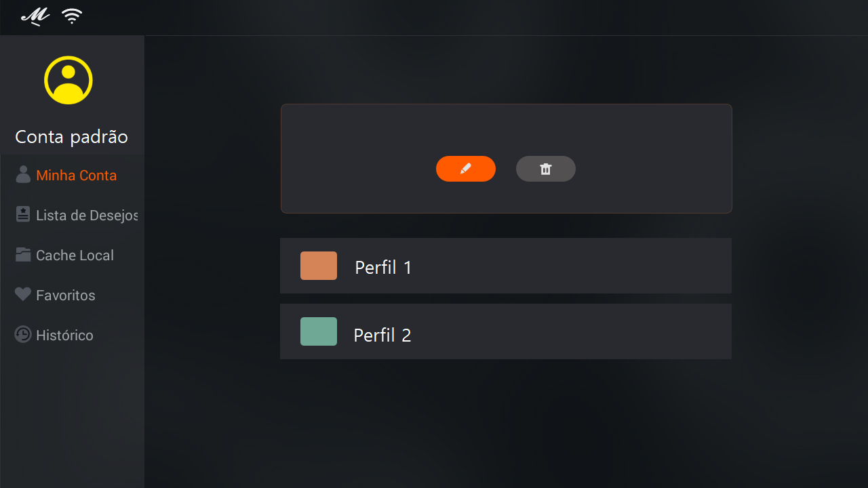Click the green Perfil 2 color swatch
This screenshot has width=868, height=488.
pyautogui.click(x=319, y=331)
